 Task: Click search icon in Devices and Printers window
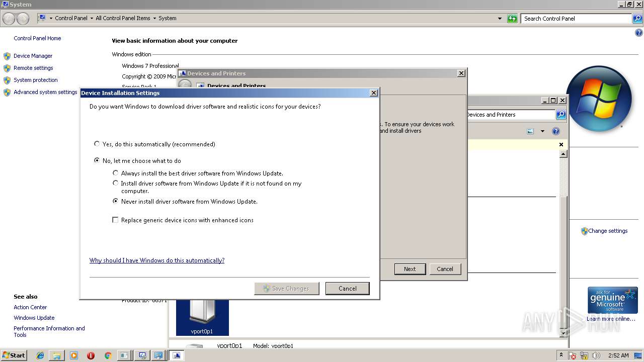[x=561, y=115]
